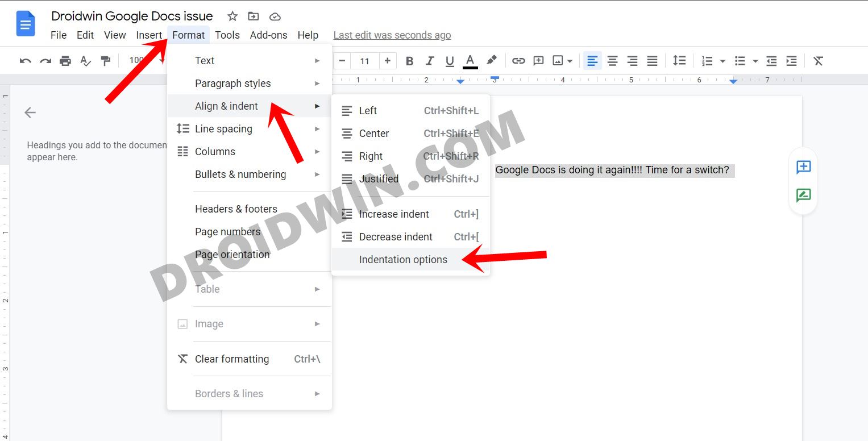Activate the paint format tool

pos(105,61)
